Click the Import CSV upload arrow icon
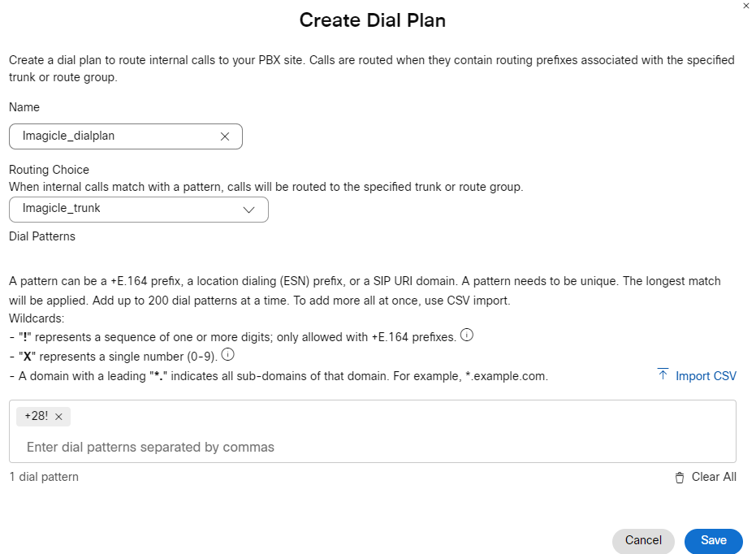 click(663, 374)
